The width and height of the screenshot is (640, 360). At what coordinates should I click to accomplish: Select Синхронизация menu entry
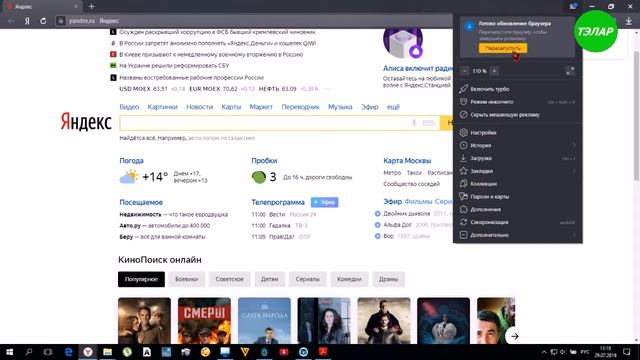(517, 222)
